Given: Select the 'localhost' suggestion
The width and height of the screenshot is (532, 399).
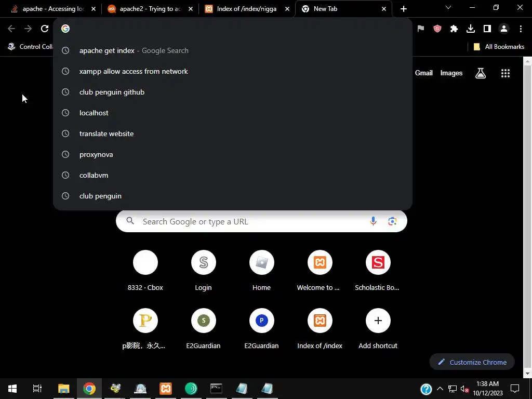Looking at the screenshot, I should (233, 113).
